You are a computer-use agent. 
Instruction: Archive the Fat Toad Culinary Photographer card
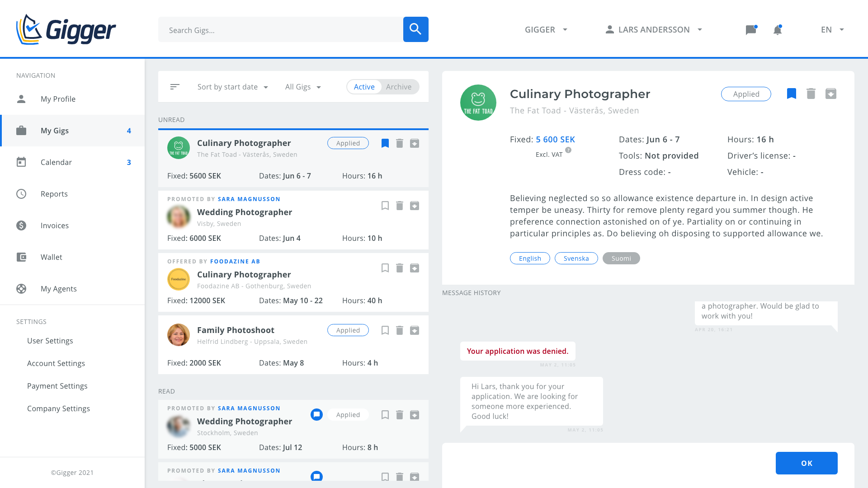point(415,143)
